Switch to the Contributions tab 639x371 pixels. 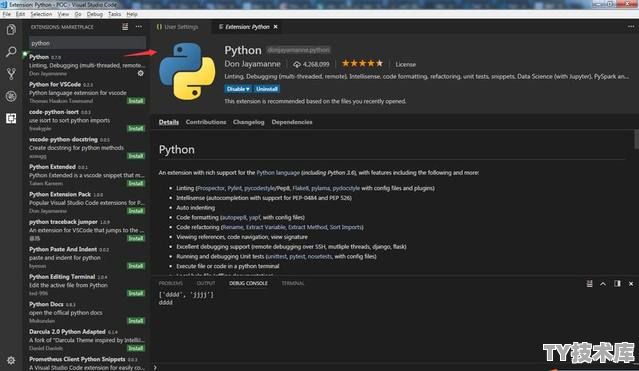(206, 122)
